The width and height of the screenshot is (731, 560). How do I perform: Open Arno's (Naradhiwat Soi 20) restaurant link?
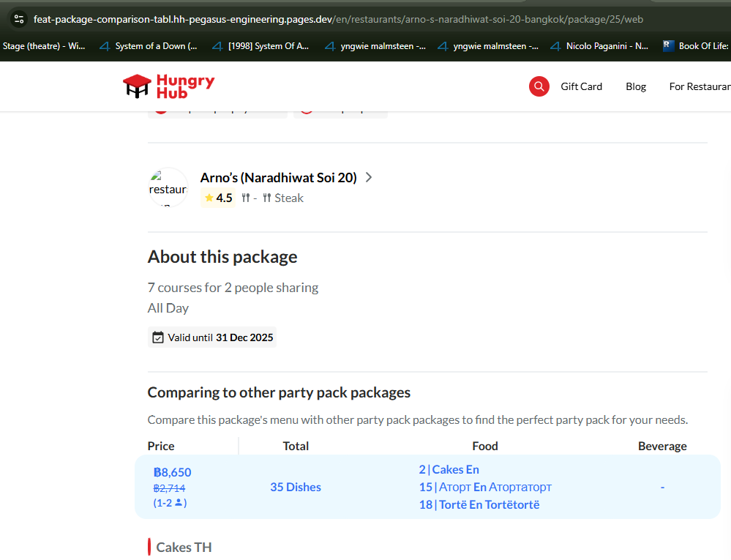pyautogui.click(x=278, y=177)
